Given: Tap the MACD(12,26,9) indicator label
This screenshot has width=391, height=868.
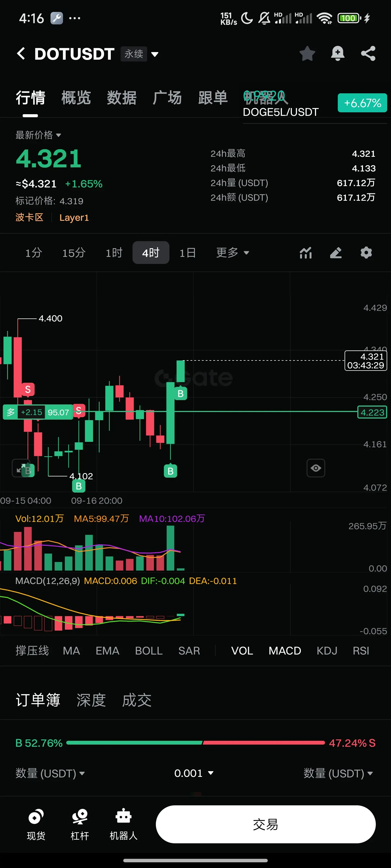Looking at the screenshot, I should [x=48, y=581].
